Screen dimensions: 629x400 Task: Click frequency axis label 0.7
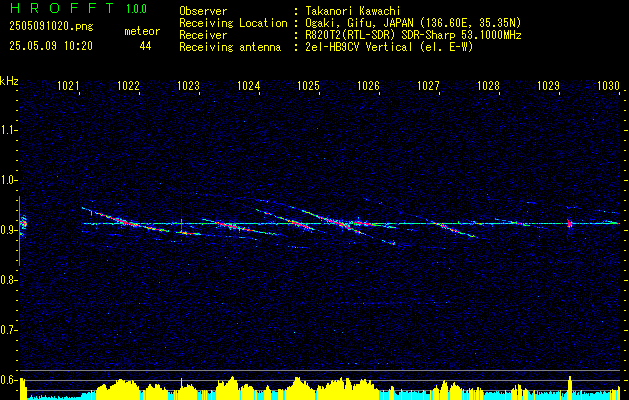tap(8, 330)
